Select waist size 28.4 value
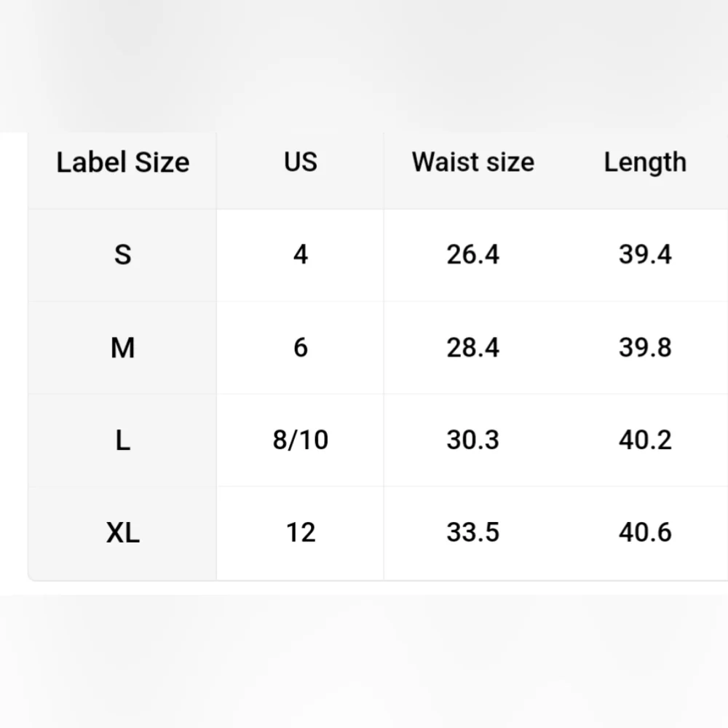728x728 pixels. coord(473,347)
